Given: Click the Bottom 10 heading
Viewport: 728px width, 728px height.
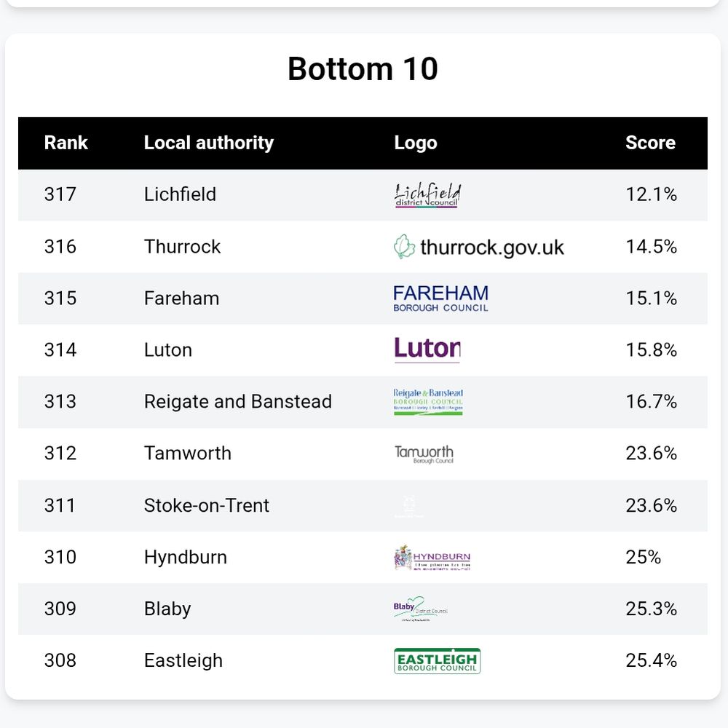Looking at the screenshot, I should 363,69.
